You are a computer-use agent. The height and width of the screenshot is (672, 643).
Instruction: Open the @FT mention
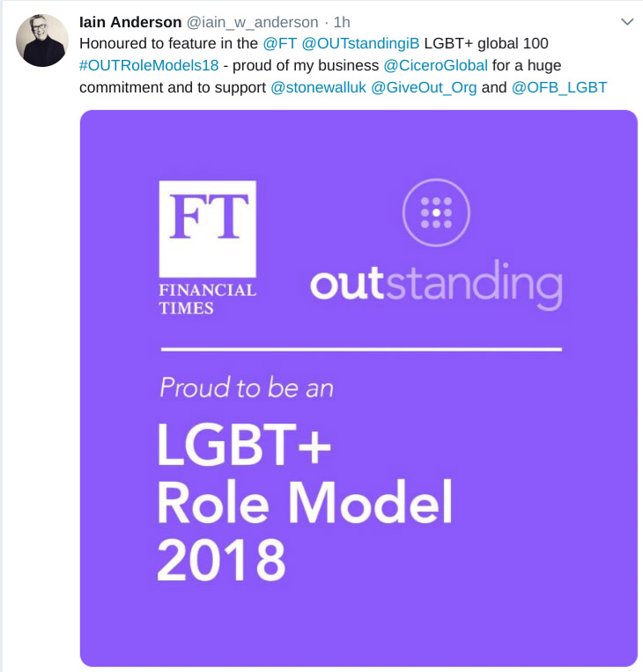(x=280, y=42)
